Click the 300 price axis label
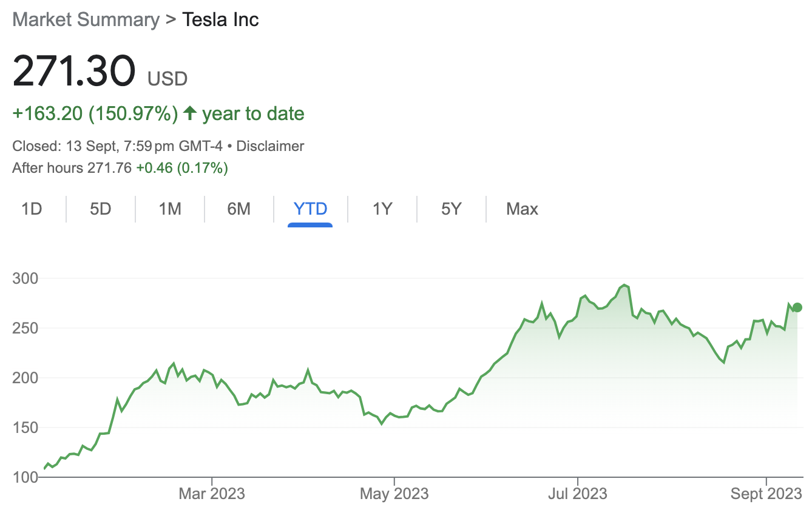 [x=25, y=278]
